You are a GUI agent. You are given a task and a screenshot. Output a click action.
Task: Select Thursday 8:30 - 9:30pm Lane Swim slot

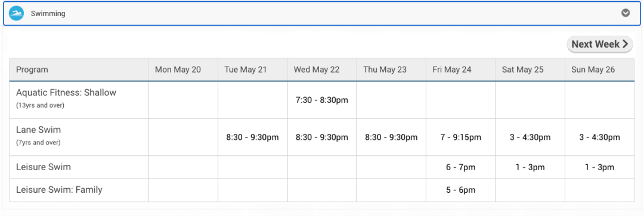tap(391, 137)
